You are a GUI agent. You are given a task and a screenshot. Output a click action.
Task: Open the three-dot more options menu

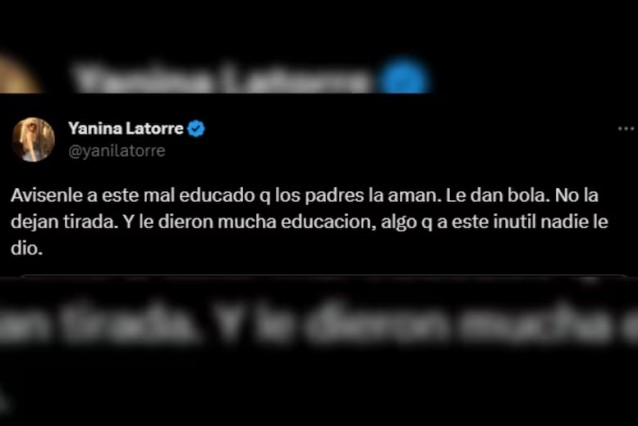pyautogui.click(x=626, y=129)
